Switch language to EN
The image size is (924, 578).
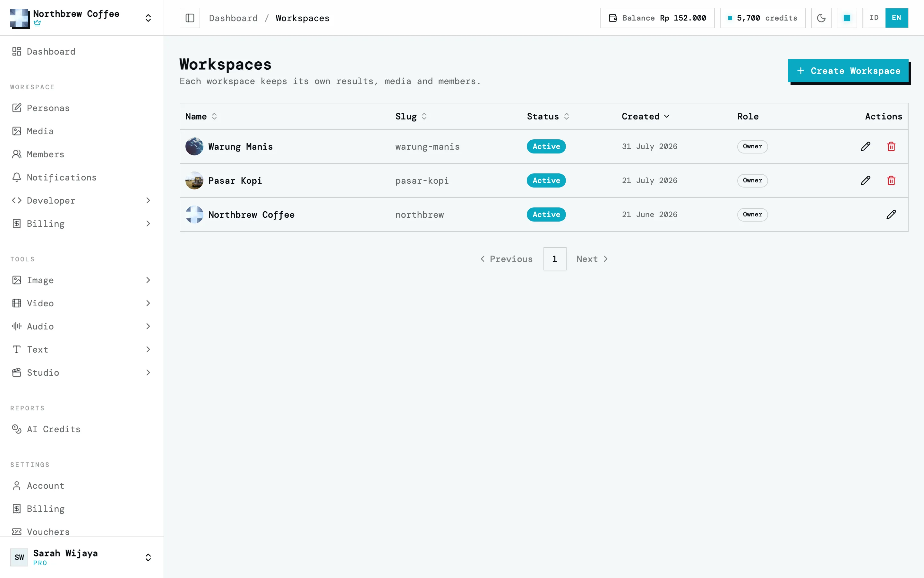click(896, 18)
